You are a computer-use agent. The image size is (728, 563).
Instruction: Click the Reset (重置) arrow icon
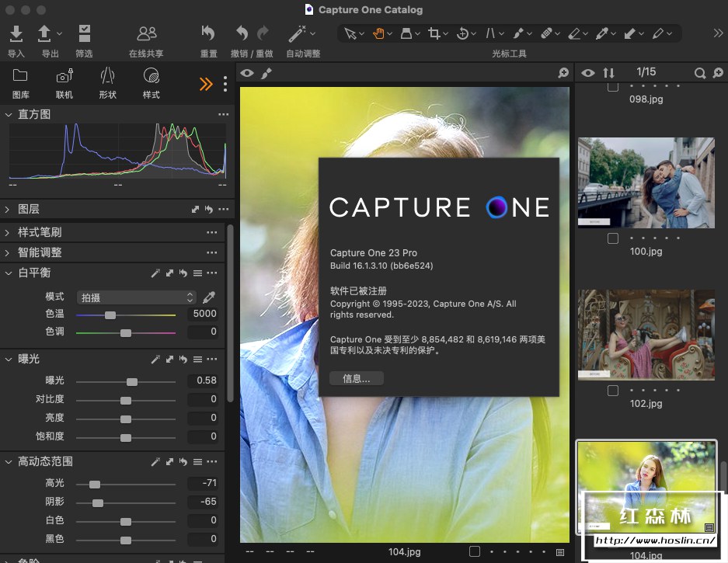tap(208, 33)
